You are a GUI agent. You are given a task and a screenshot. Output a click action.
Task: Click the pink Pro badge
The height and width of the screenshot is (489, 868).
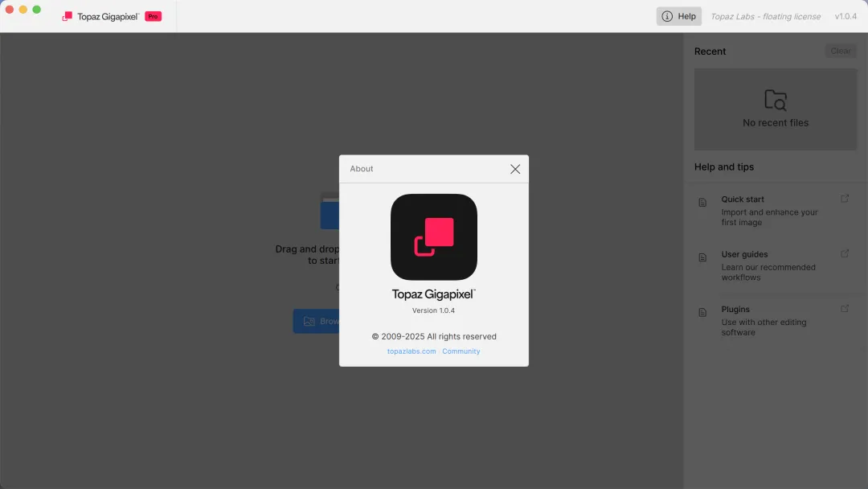(x=153, y=16)
